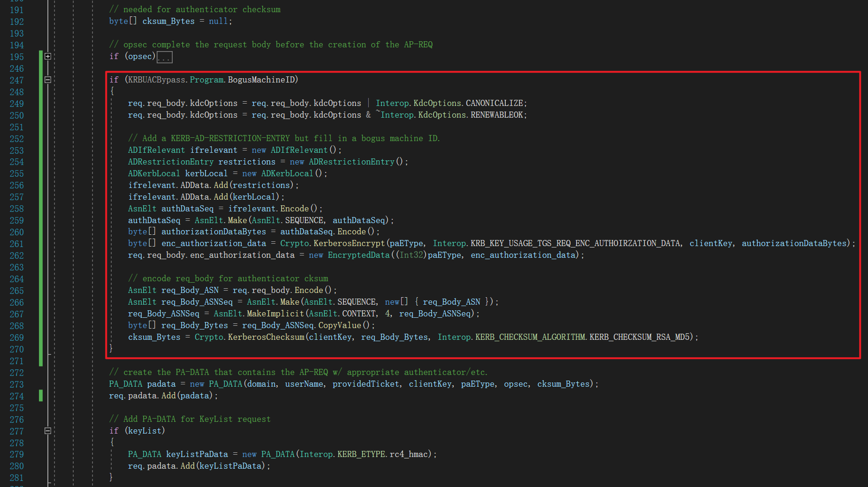Image resolution: width=868 pixels, height=487 pixels.
Task: Click 'userName' argument on line 273
Action: point(304,384)
